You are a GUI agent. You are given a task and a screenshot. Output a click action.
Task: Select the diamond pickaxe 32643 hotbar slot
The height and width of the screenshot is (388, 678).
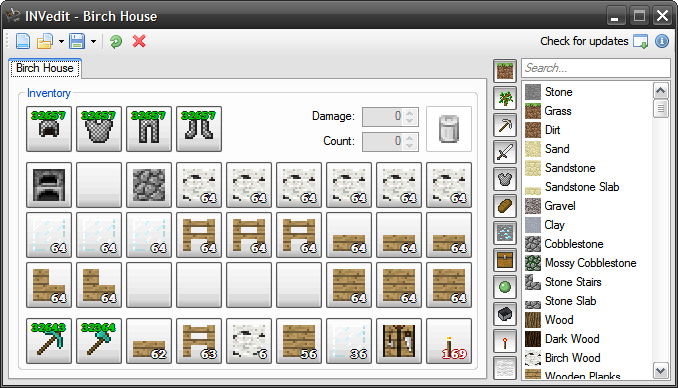(x=49, y=341)
